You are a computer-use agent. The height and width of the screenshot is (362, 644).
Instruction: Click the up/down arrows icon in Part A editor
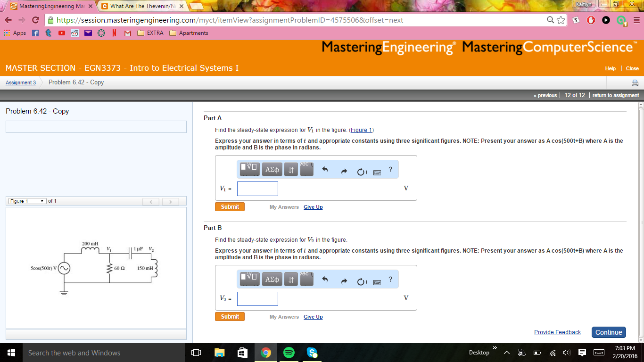291,169
